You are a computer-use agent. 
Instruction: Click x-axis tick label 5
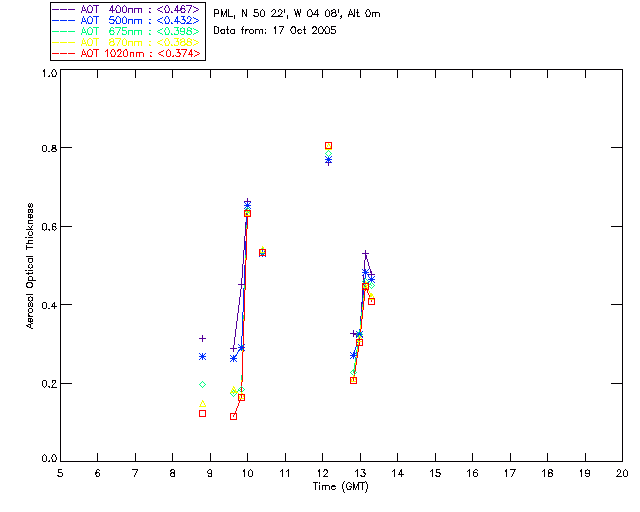click(60, 473)
